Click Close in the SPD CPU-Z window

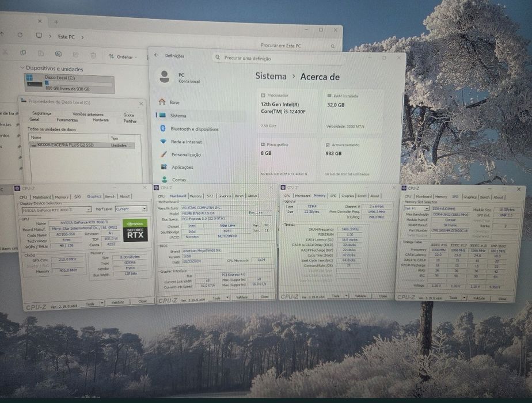coord(503,299)
